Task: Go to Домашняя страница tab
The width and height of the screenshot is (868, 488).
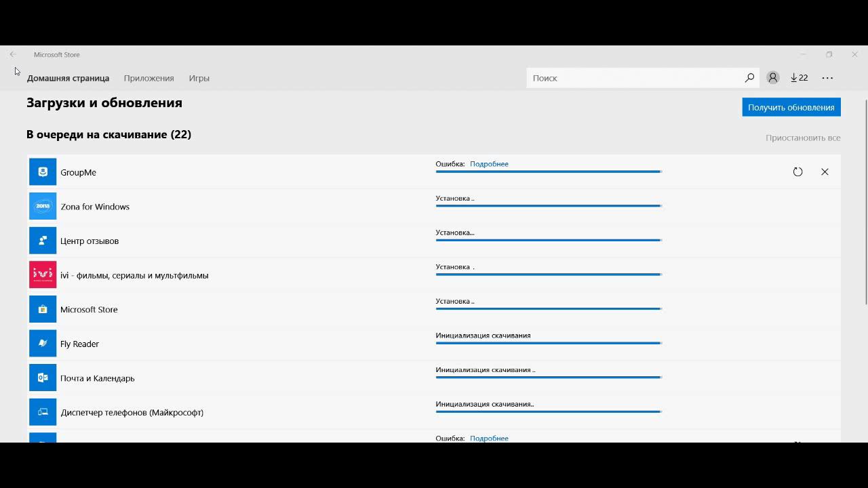Action: click(68, 78)
